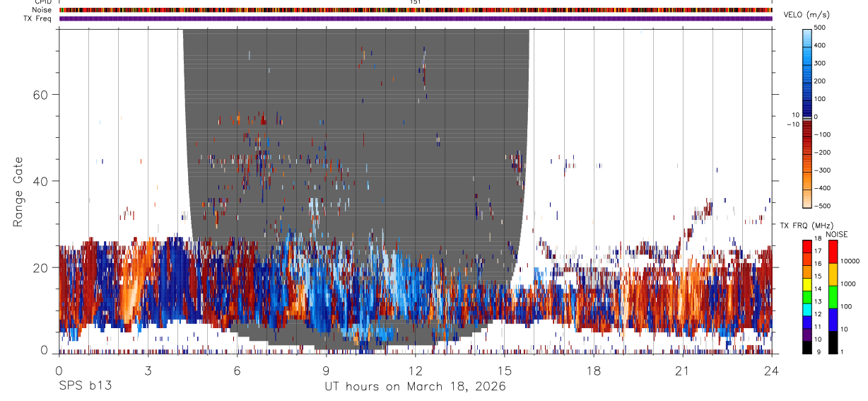
Task: Click the 6 label on the UT hours axis
Action: [237, 371]
